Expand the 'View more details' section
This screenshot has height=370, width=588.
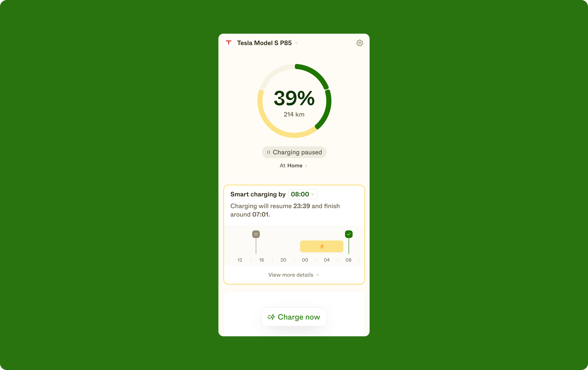coord(294,275)
